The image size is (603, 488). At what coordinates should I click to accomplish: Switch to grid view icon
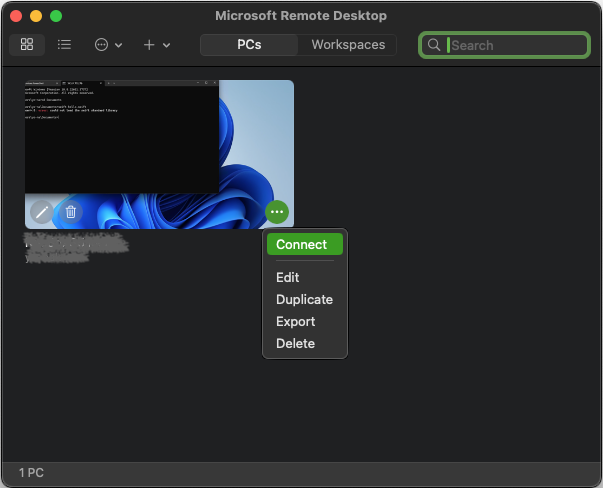point(27,45)
